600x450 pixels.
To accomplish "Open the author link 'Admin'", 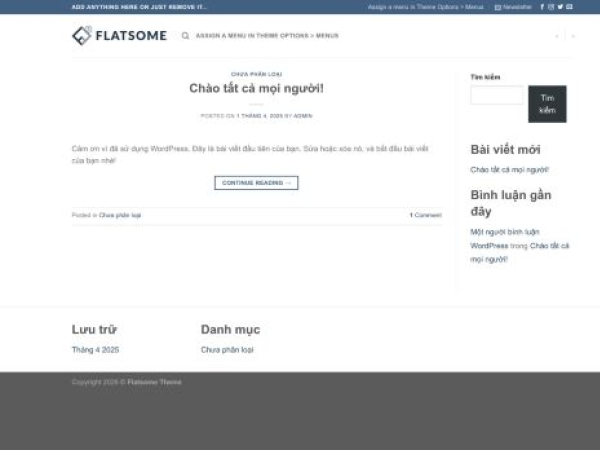I will click(x=303, y=116).
